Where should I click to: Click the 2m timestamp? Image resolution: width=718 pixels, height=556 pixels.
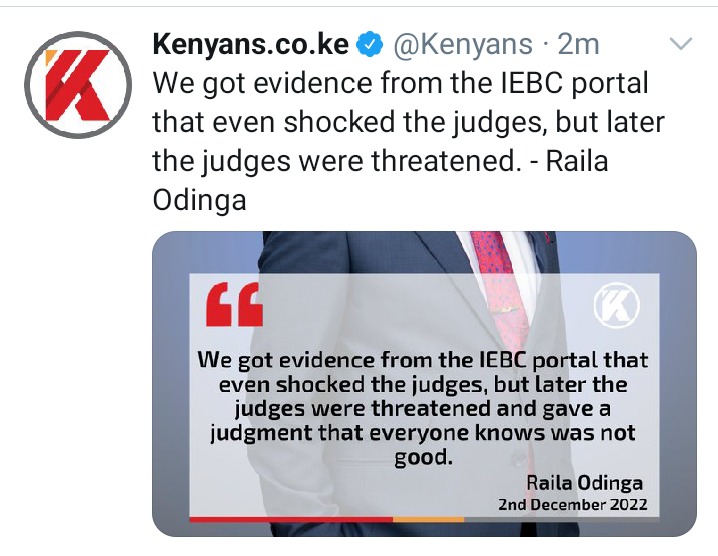click(x=578, y=44)
